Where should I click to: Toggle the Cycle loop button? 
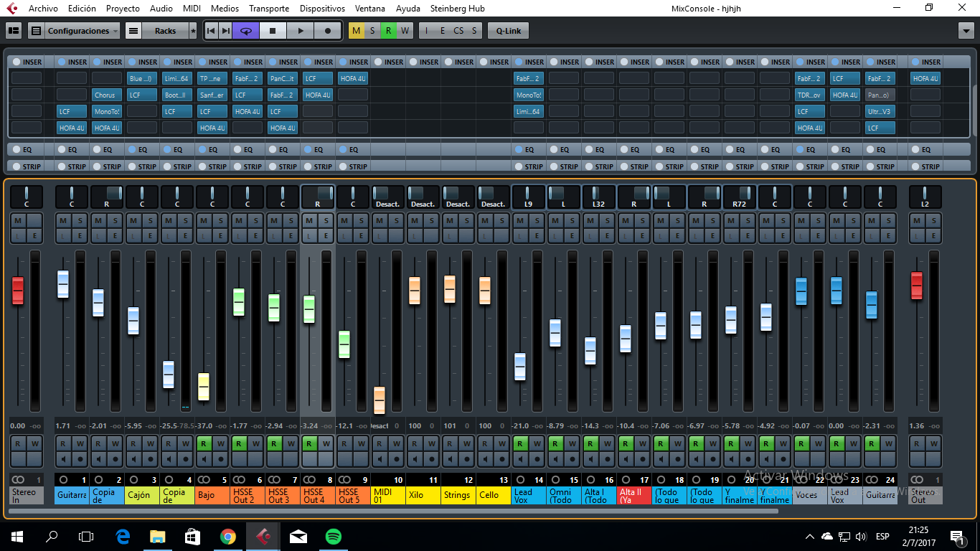(x=246, y=31)
